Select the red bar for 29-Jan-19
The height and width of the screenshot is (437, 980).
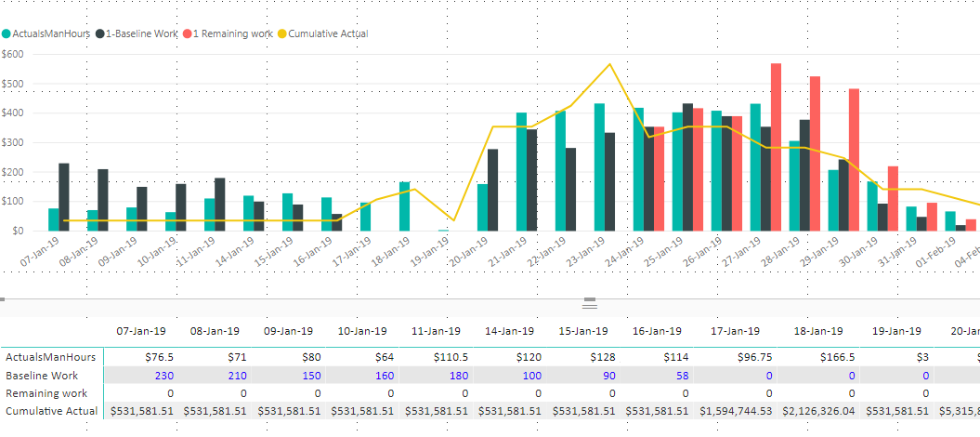pyautogui.click(x=854, y=160)
